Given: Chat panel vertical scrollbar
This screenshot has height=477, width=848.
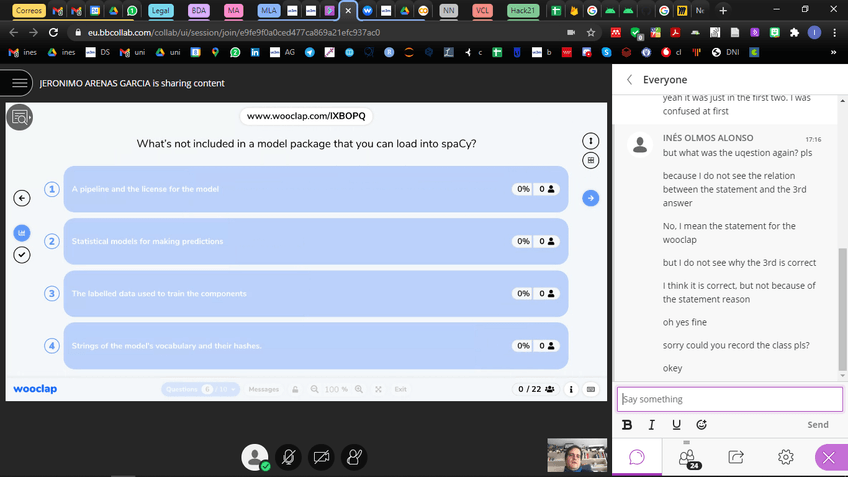Looking at the screenshot, I should coord(843,310).
